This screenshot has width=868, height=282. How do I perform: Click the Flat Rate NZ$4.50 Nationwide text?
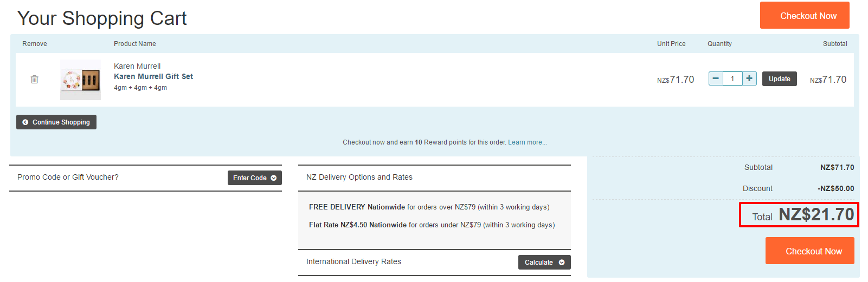point(358,225)
